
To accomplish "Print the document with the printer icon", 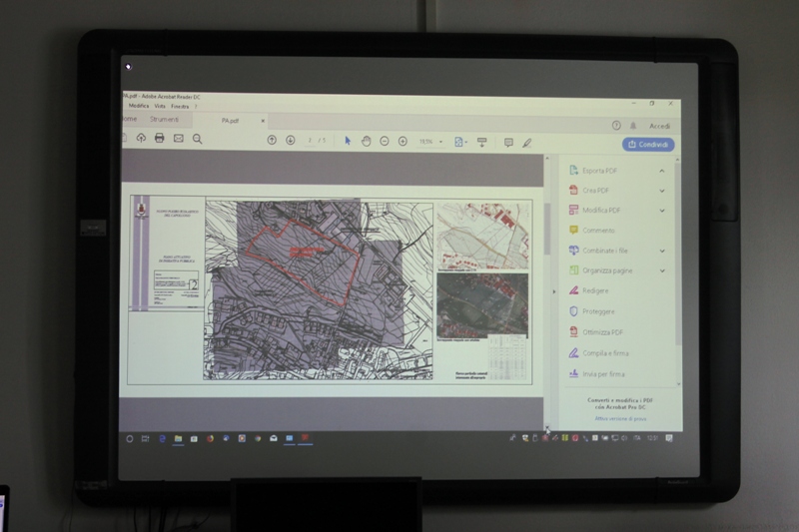I will pyautogui.click(x=160, y=138).
